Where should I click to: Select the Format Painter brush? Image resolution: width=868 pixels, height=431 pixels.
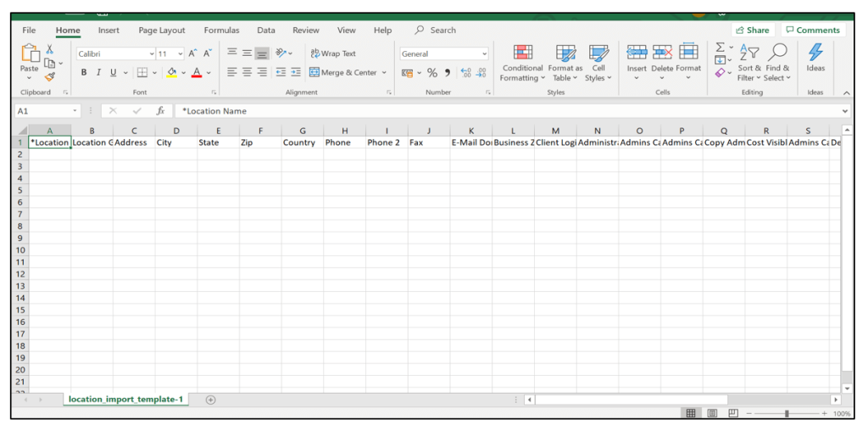click(x=49, y=77)
